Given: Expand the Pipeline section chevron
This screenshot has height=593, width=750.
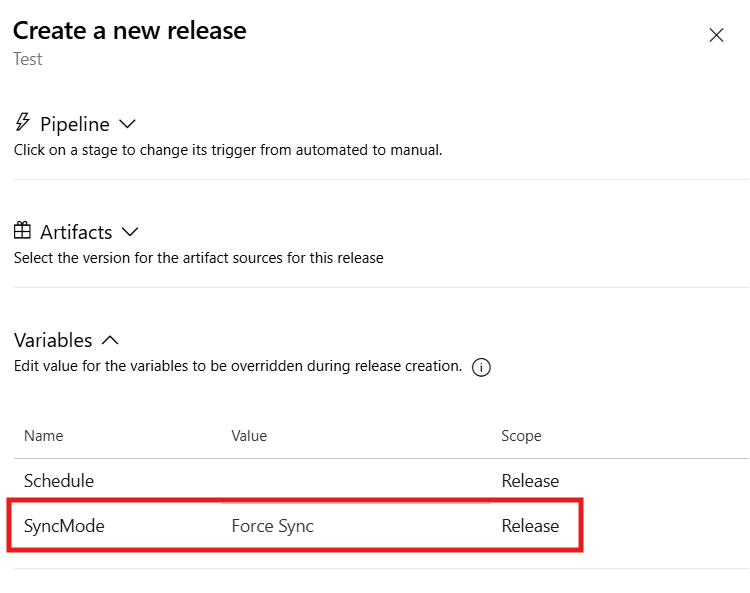Looking at the screenshot, I should [127, 124].
